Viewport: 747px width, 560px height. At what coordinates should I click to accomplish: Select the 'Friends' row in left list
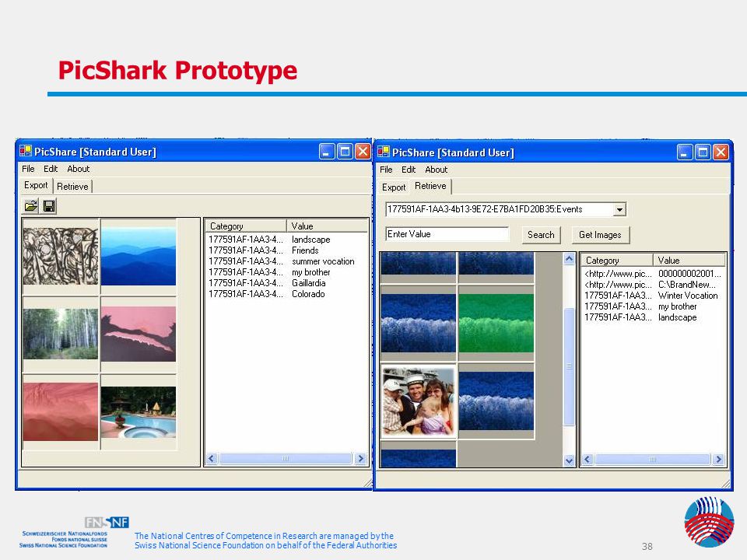286,250
